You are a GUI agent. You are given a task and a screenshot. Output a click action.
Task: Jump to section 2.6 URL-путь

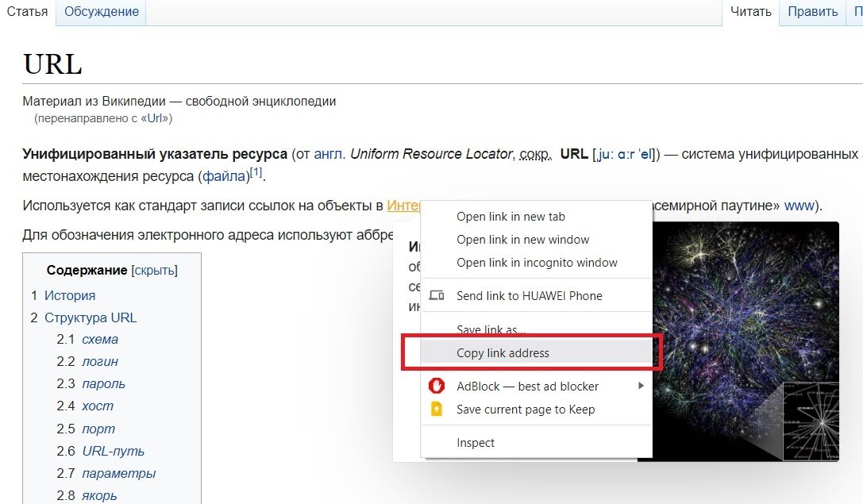[x=113, y=451]
